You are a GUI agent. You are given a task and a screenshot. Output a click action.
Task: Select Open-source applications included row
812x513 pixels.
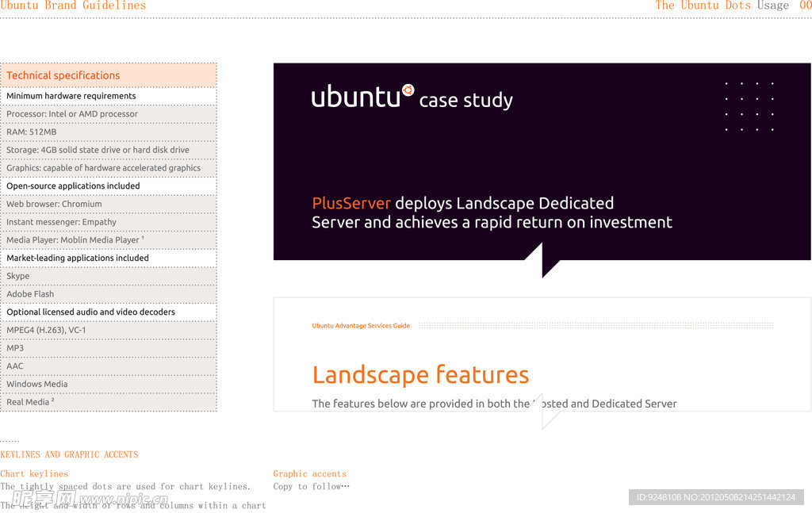109,186
